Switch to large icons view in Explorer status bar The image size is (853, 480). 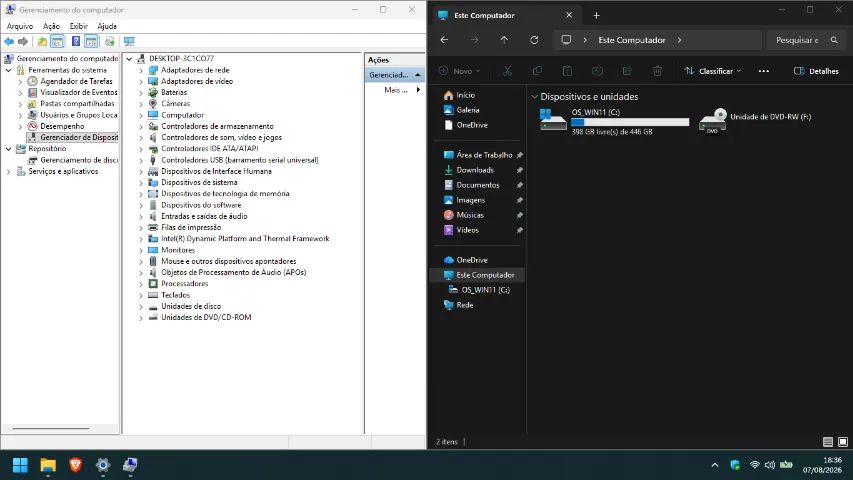[843, 442]
